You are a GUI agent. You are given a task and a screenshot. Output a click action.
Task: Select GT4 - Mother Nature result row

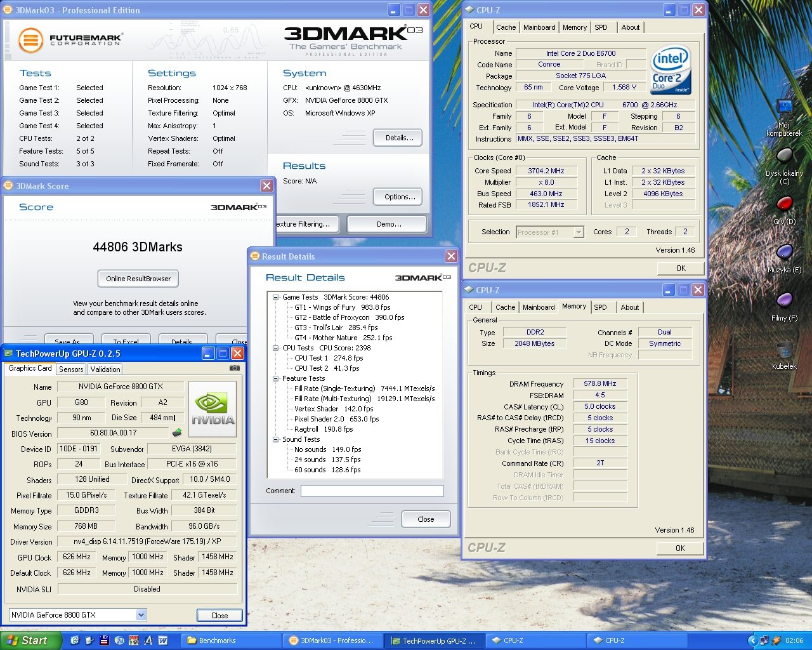tap(343, 338)
